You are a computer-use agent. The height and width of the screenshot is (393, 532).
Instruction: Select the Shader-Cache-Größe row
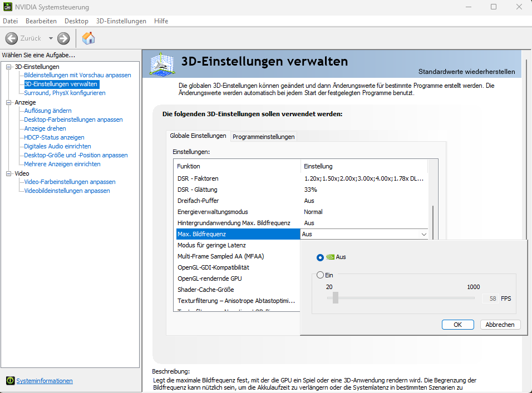(238, 290)
